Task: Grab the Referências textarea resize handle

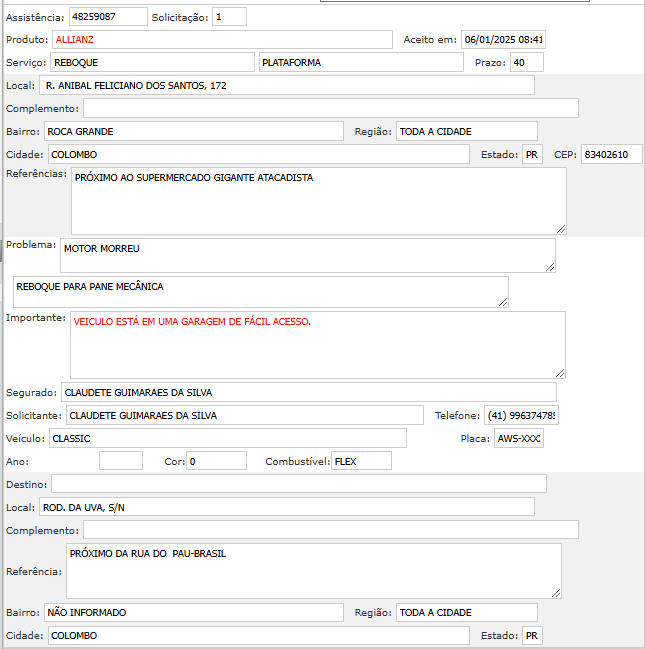Action: click(561, 229)
